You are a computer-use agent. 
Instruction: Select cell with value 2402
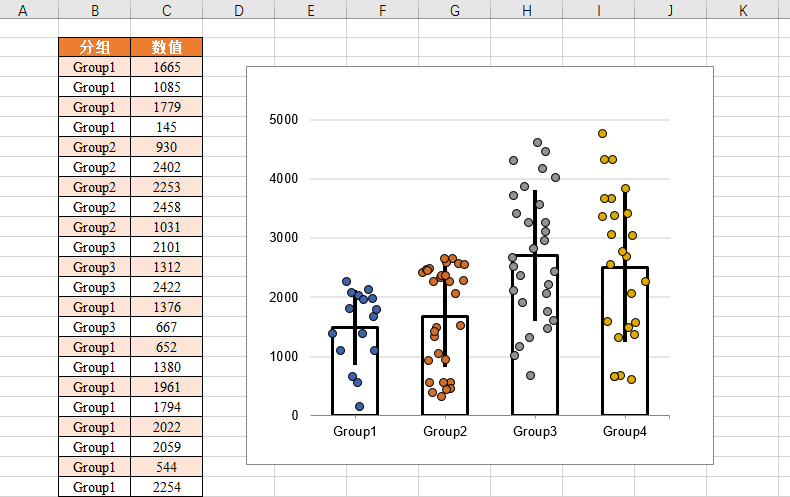(x=167, y=167)
